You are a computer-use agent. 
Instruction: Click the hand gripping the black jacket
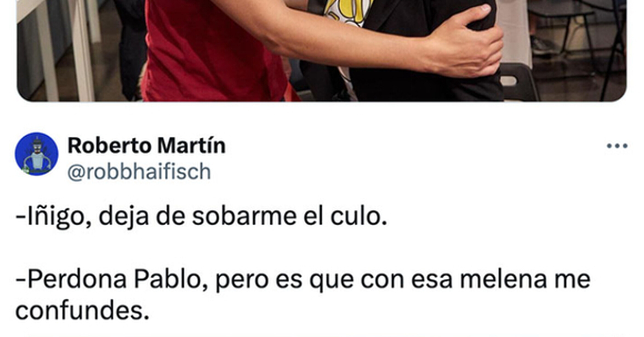466,41
